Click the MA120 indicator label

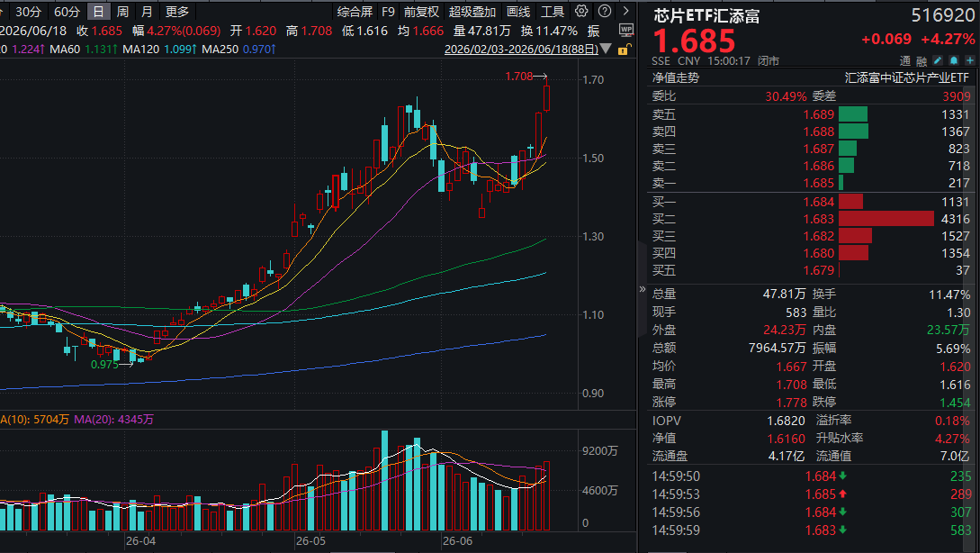(141, 49)
